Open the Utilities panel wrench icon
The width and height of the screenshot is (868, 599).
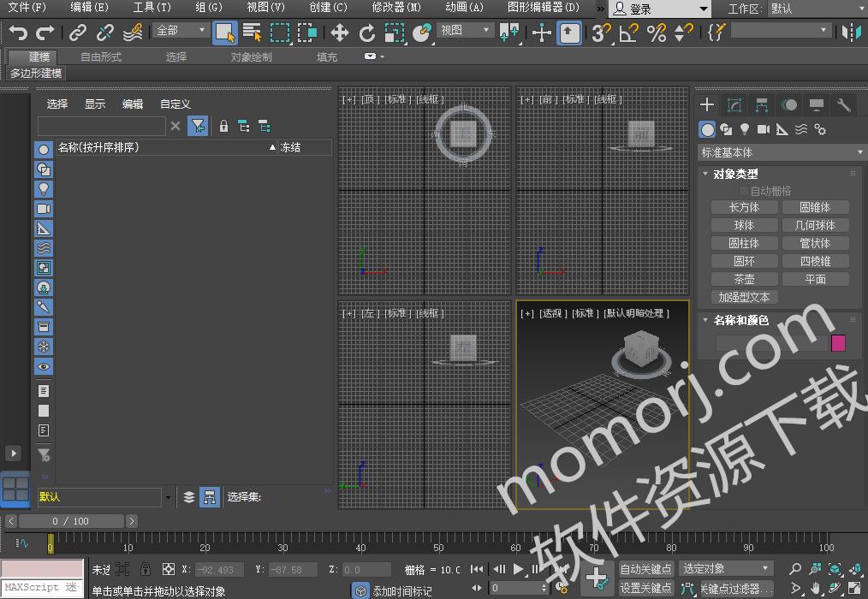(x=844, y=104)
